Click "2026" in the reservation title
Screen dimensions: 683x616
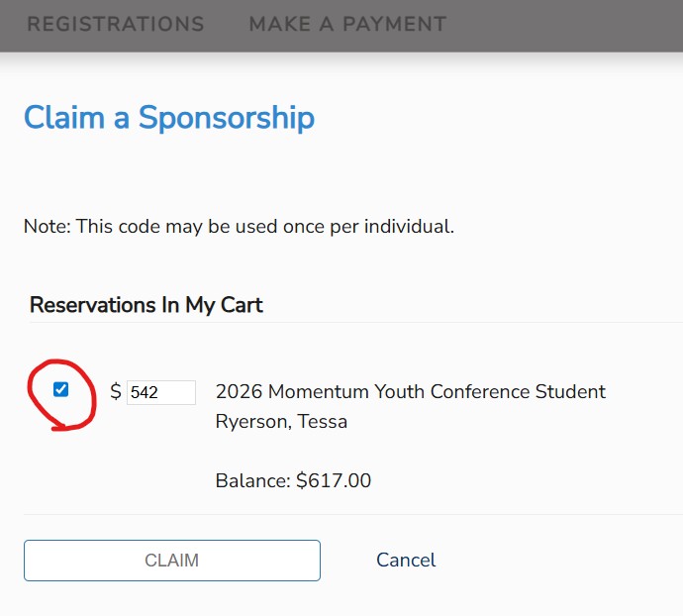tap(239, 391)
